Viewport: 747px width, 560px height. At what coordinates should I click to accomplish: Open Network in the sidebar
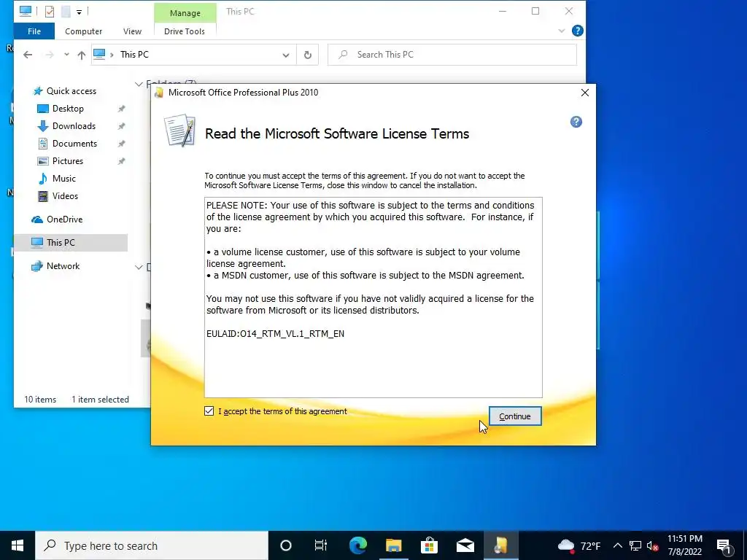(x=63, y=266)
